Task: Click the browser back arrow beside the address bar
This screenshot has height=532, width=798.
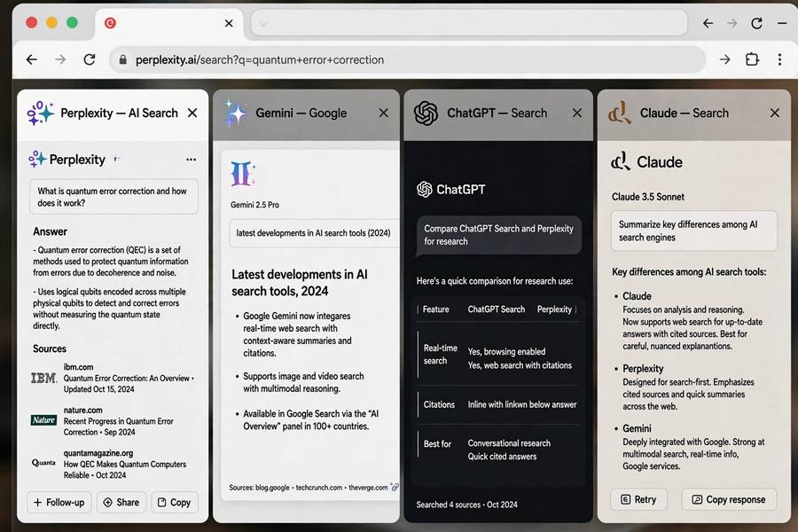Action: [x=32, y=59]
